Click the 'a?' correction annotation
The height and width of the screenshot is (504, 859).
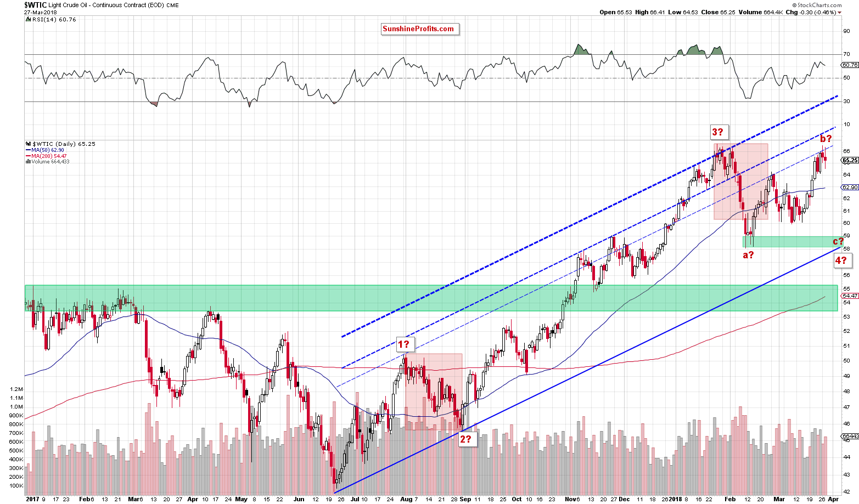coord(748,255)
